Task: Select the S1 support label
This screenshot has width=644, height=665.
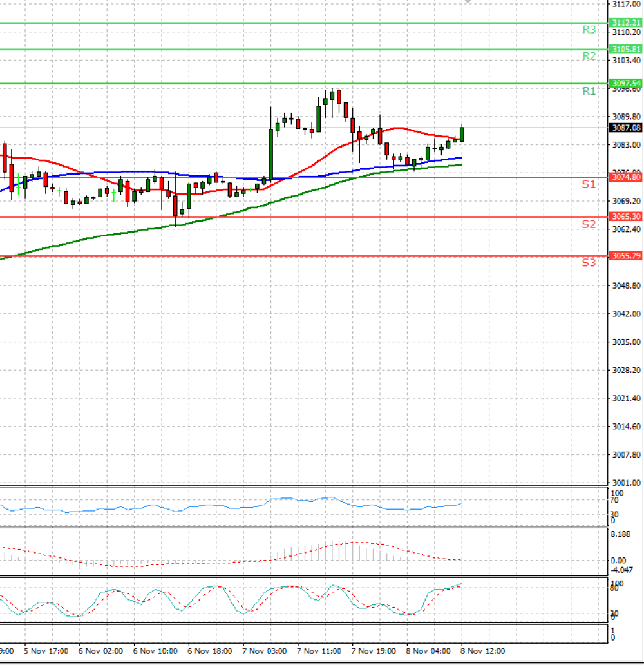Action: point(589,184)
